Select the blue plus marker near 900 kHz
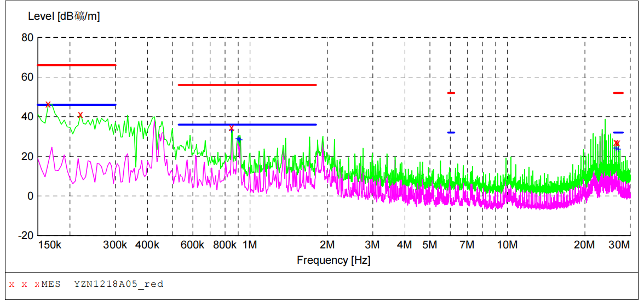 [239, 139]
